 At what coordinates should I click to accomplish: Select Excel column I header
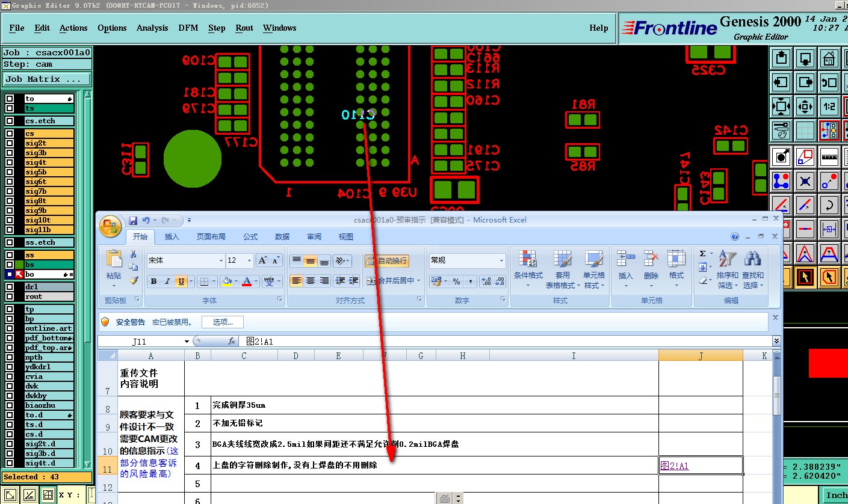pos(573,356)
